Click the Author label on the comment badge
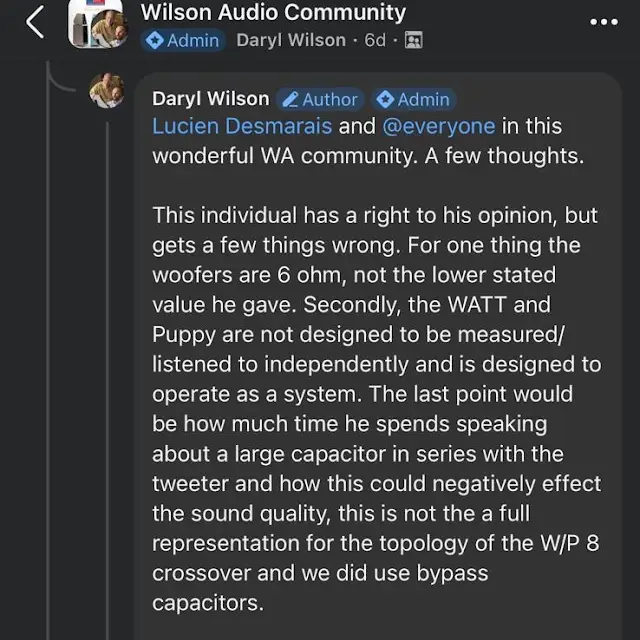 (x=330, y=99)
